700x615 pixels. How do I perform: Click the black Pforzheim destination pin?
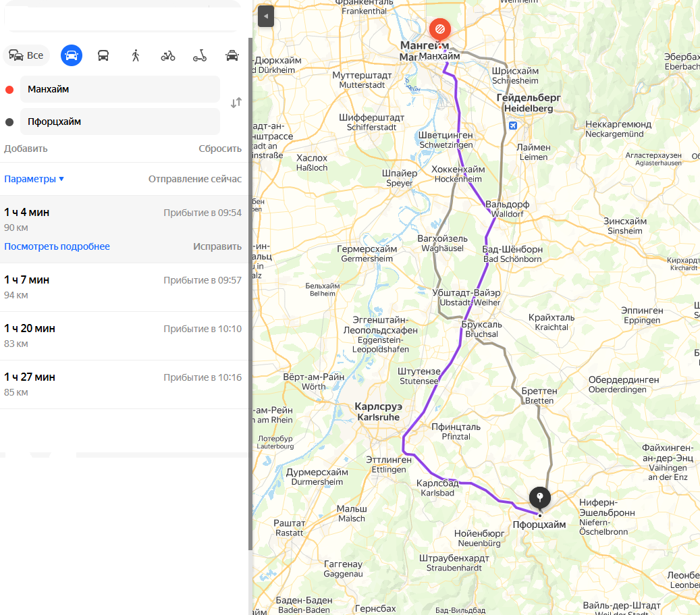540,498
